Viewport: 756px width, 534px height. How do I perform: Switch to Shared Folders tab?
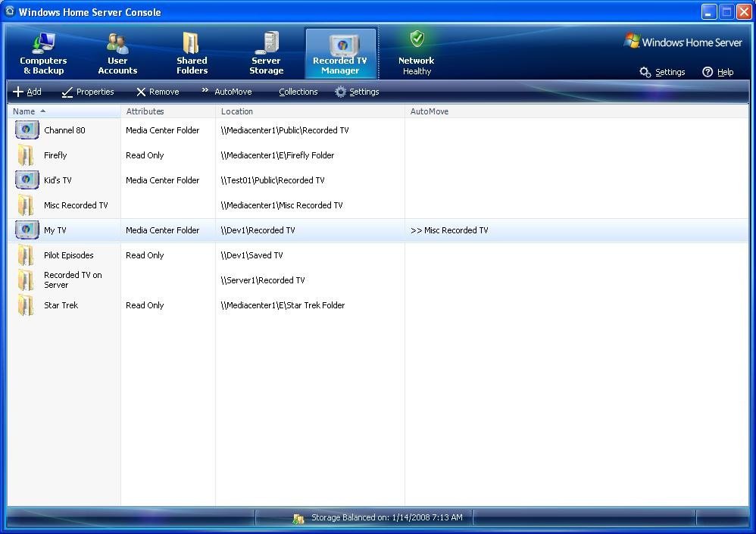[192, 54]
